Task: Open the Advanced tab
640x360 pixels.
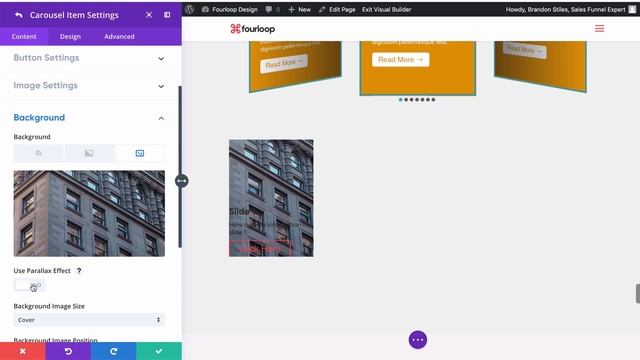Action: [119, 36]
